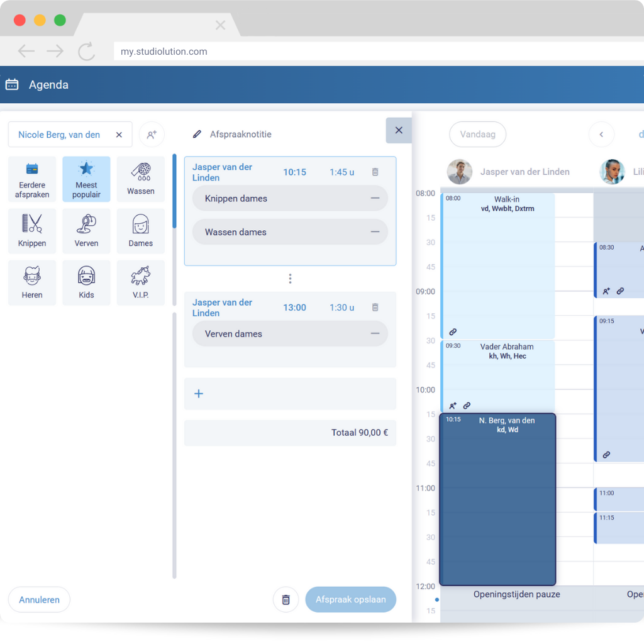This screenshot has height=644, width=644.
Task: Click the services list scrollbar thumb
Action: coord(174,191)
